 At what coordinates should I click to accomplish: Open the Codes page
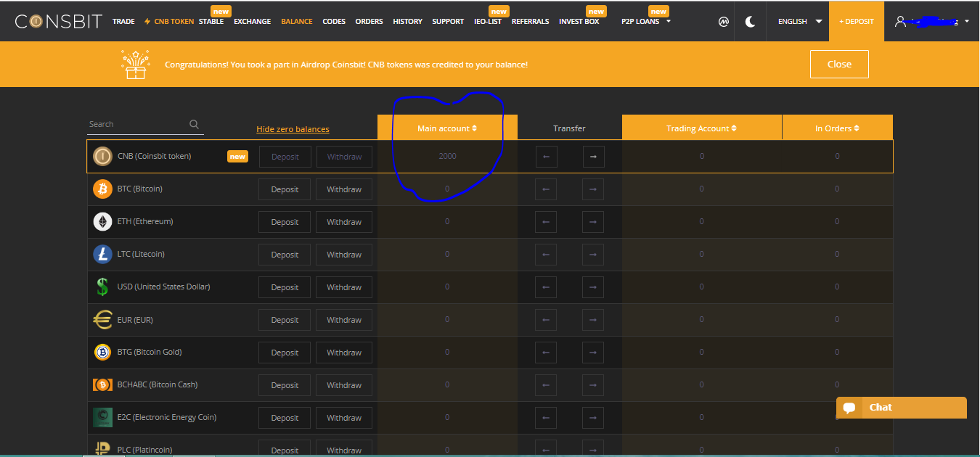[334, 22]
